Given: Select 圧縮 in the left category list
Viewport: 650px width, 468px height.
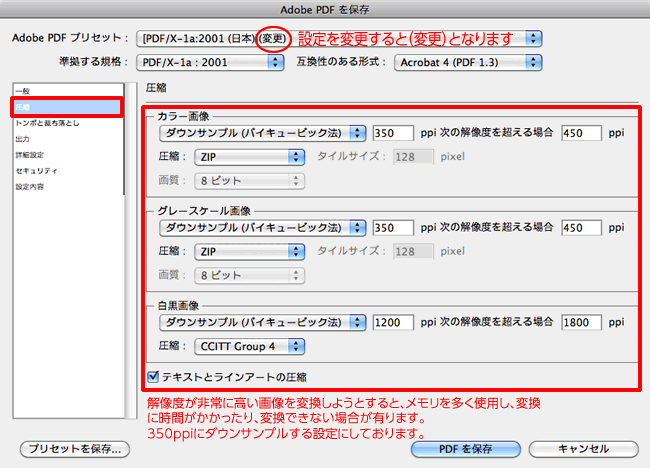Looking at the screenshot, I should [67, 107].
